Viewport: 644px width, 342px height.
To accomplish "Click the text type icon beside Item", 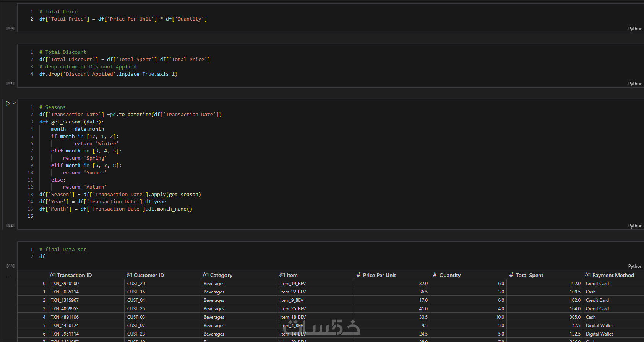I will 282,275.
